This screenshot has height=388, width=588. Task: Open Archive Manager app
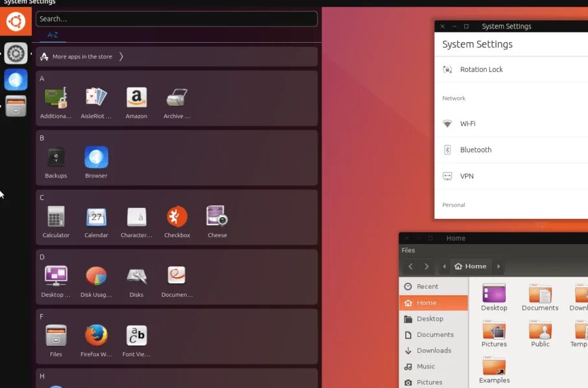[x=177, y=102]
